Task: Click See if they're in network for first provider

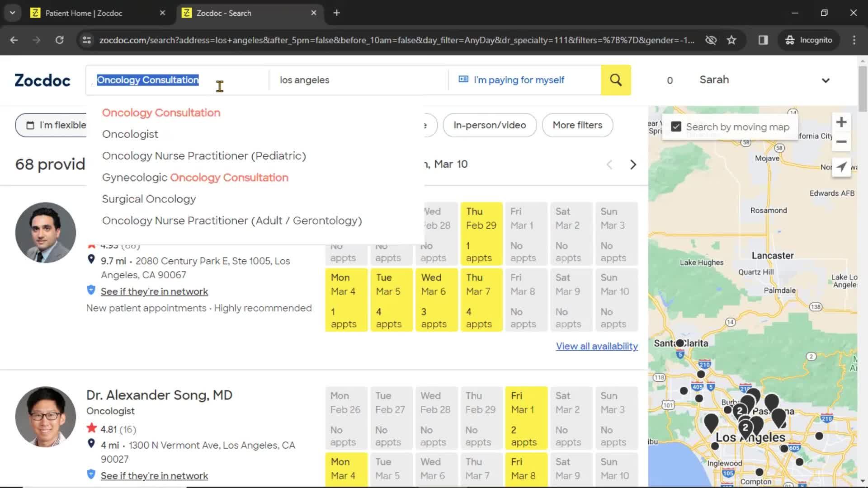Action: (154, 291)
